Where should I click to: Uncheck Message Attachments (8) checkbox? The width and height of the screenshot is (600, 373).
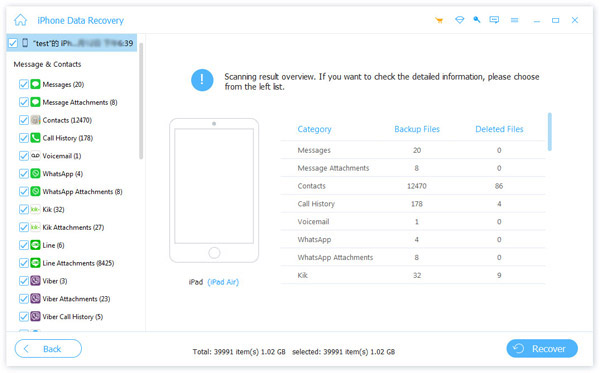coord(23,102)
